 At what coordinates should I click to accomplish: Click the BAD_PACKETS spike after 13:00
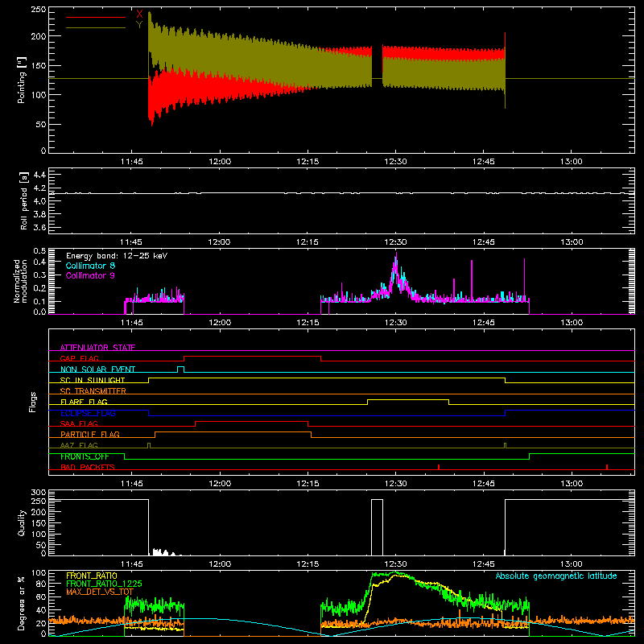tap(607, 467)
